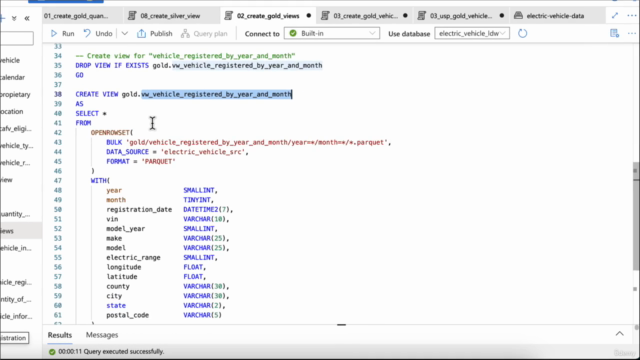Screen dimensions: 640x360
Task: Click the green success status icon
Action: 52,351
